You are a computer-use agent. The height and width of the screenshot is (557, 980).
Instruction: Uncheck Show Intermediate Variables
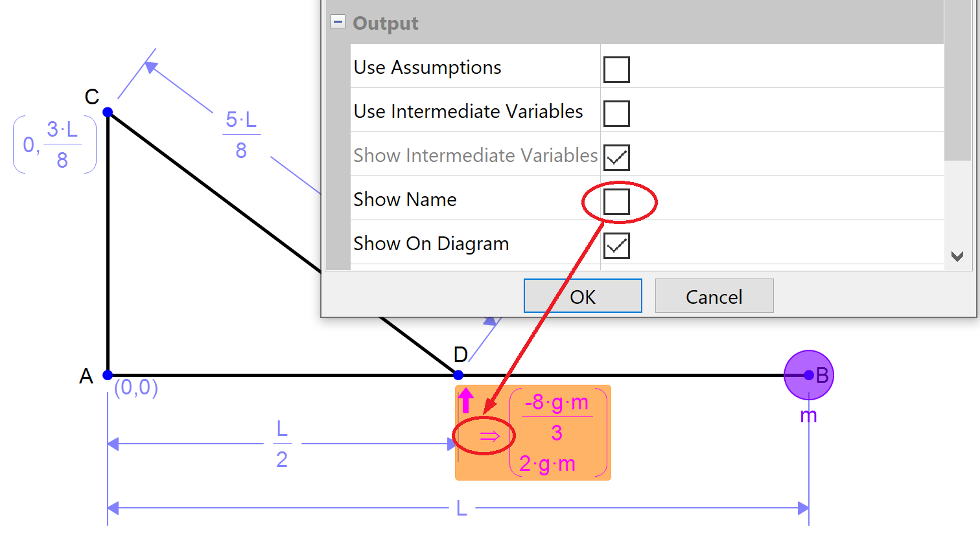pos(616,157)
